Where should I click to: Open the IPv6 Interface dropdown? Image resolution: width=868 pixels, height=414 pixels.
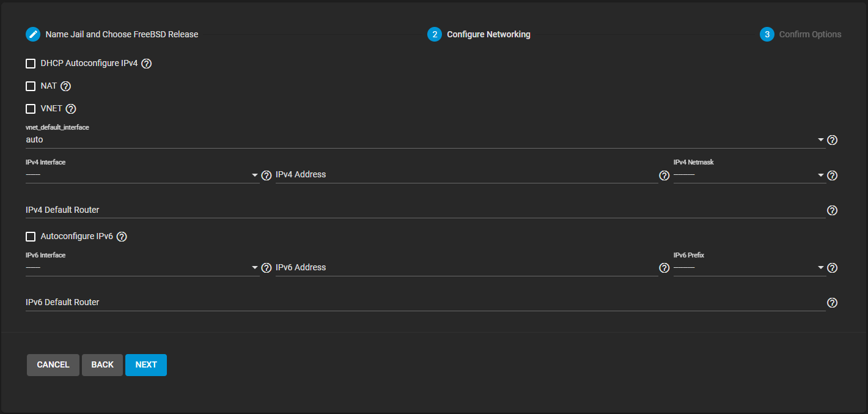(142, 268)
